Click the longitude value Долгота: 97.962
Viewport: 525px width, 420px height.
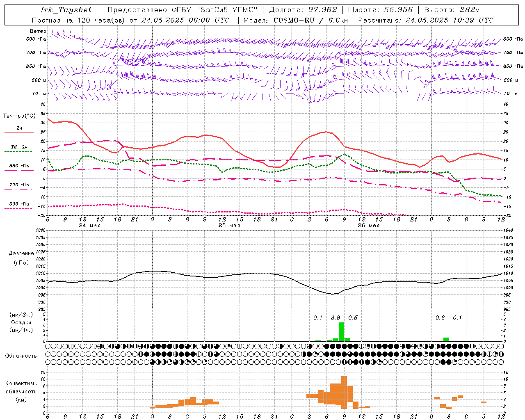coord(303,10)
